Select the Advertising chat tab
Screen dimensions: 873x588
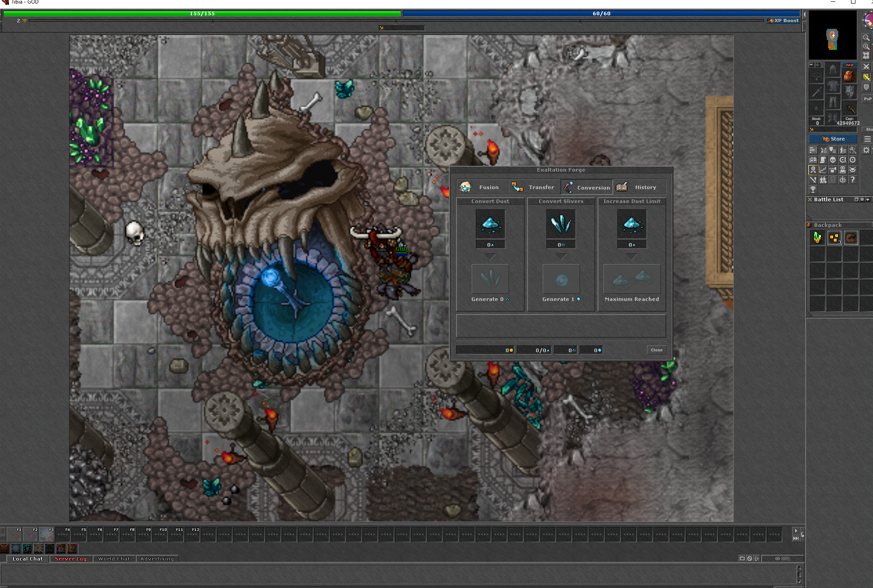[157, 559]
